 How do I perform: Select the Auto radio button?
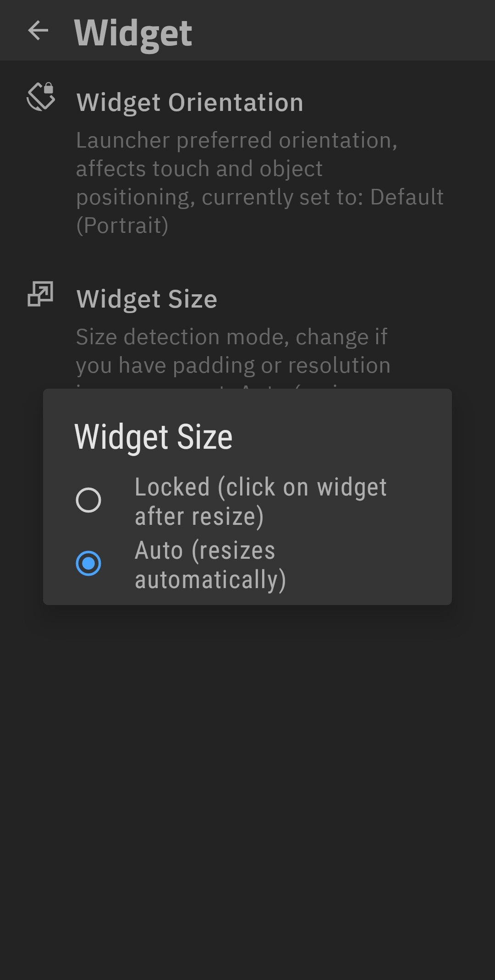[88, 563]
